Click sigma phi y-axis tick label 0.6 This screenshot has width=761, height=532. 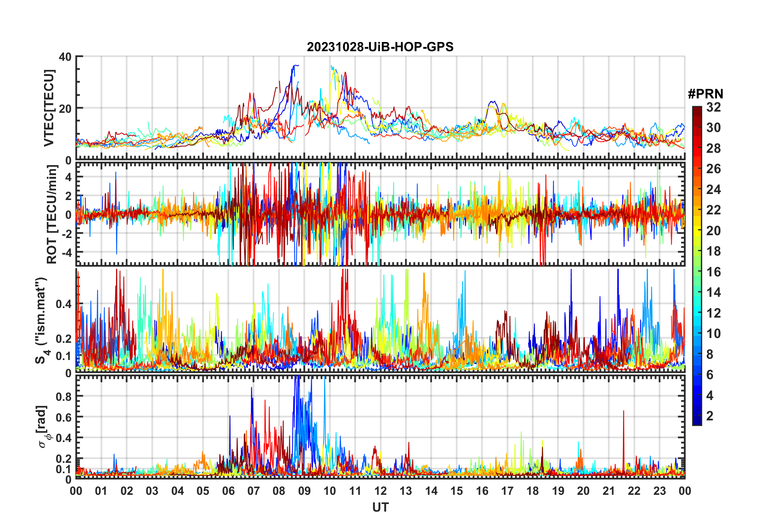click(63, 417)
